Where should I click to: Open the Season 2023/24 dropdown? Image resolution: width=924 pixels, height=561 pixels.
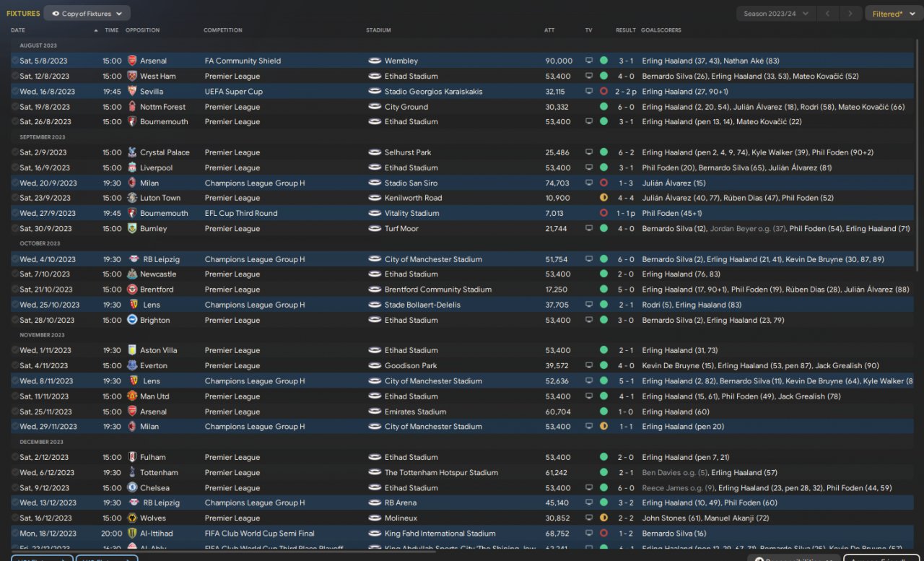pyautogui.click(x=776, y=13)
